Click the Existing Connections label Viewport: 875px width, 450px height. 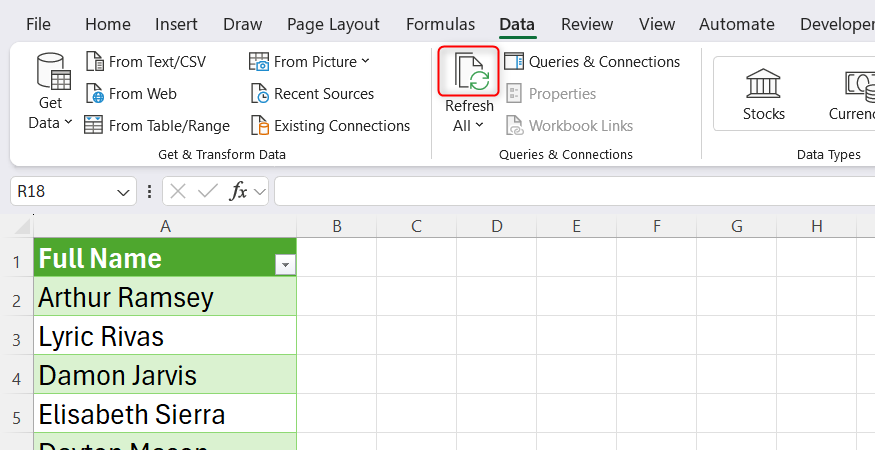click(x=342, y=126)
